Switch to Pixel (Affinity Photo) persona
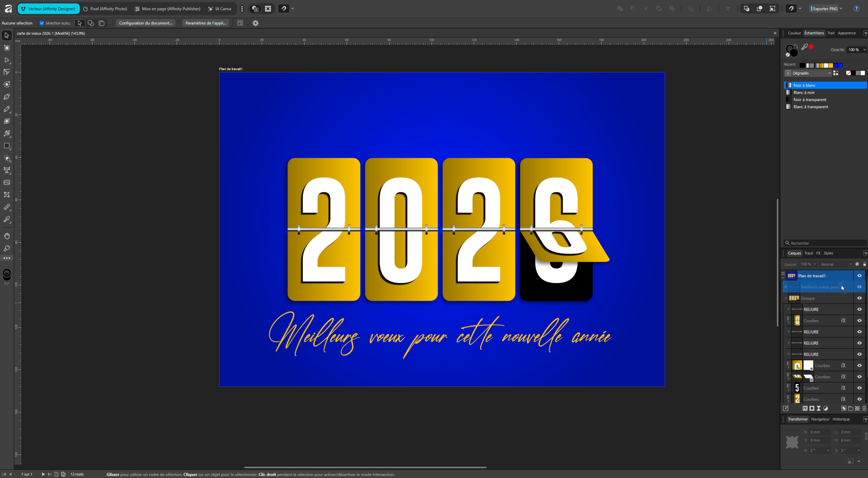868x478 pixels. (105, 9)
